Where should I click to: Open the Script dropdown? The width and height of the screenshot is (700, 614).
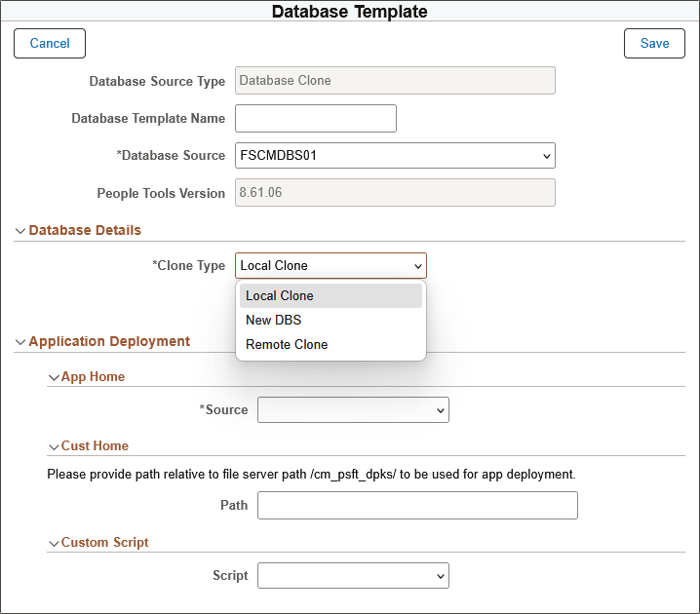tap(353, 575)
